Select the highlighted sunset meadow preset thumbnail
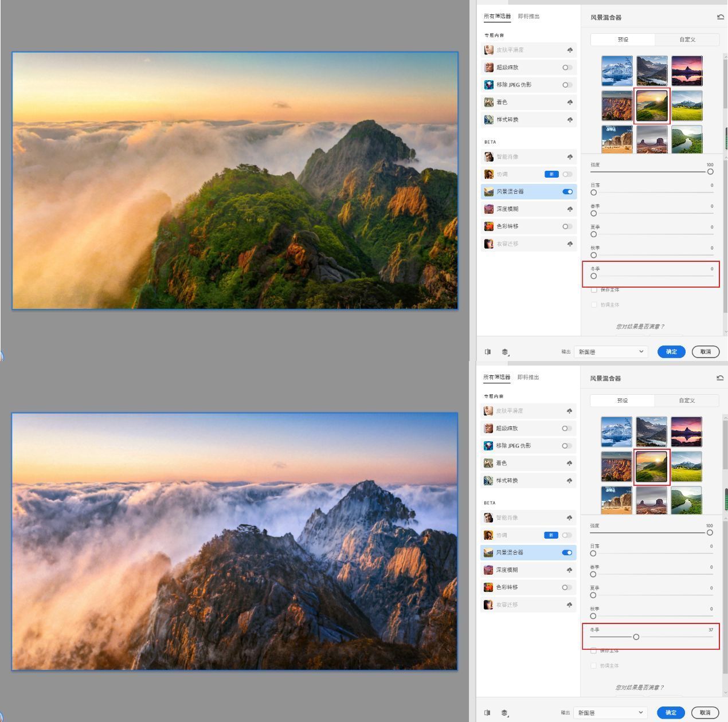 coord(652,105)
